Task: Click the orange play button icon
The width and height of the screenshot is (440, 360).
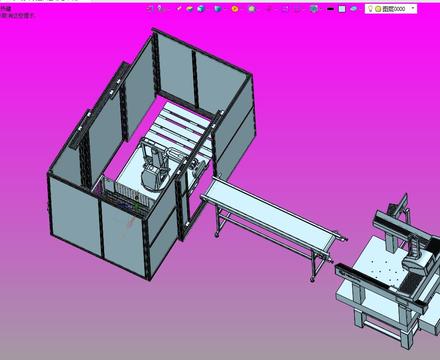Action: (x=235, y=9)
